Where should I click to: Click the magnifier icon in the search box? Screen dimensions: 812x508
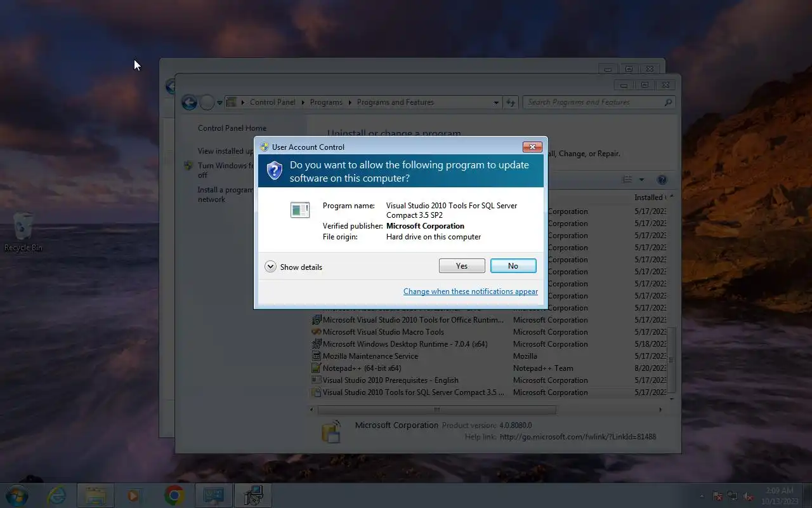(668, 102)
